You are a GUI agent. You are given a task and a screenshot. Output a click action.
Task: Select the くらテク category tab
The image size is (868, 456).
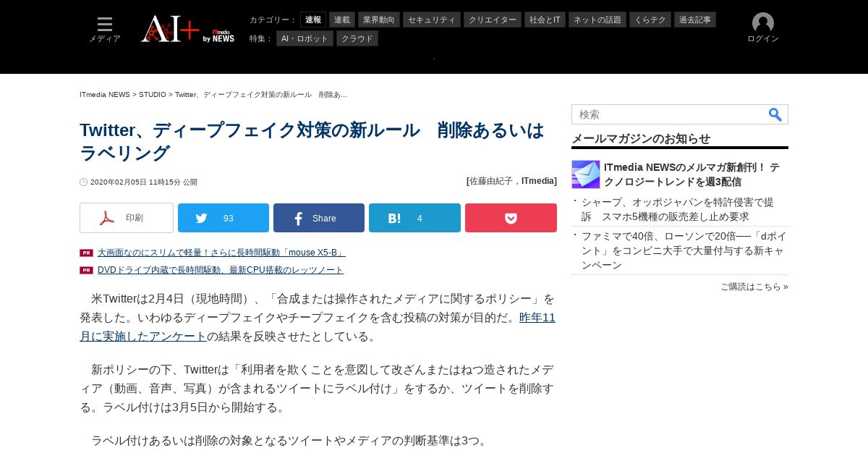pos(650,20)
